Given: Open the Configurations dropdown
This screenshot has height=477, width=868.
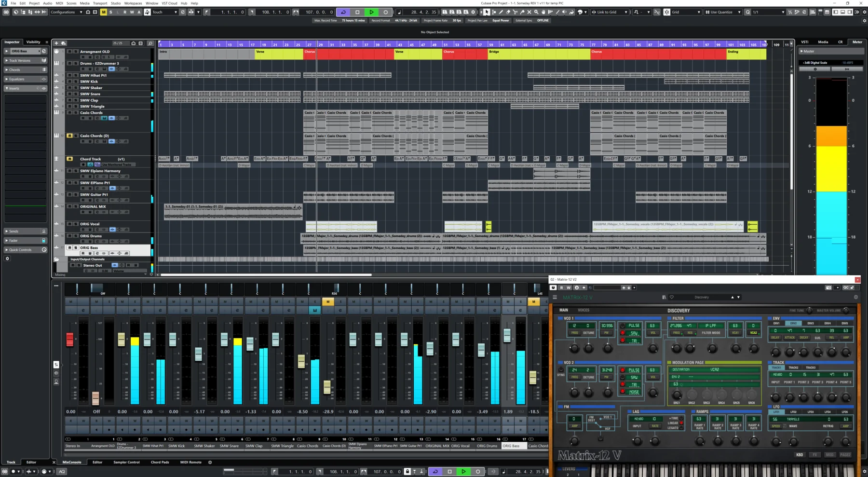Looking at the screenshot, I should point(66,12).
